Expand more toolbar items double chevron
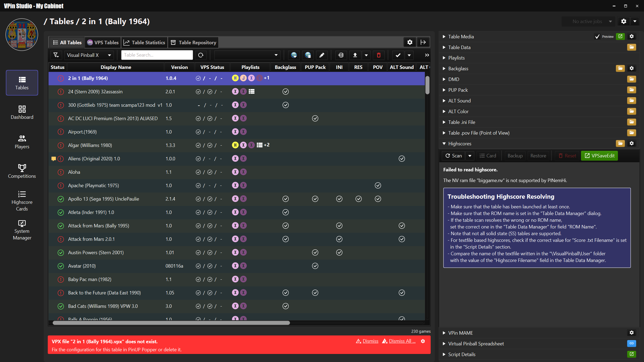644x362 pixels. coord(427,55)
